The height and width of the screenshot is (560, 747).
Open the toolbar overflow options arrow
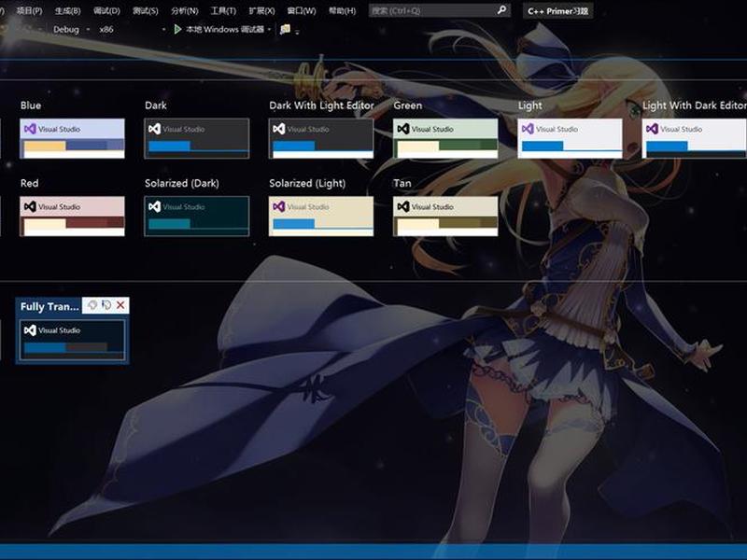pyautogui.click(x=297, y=32)
